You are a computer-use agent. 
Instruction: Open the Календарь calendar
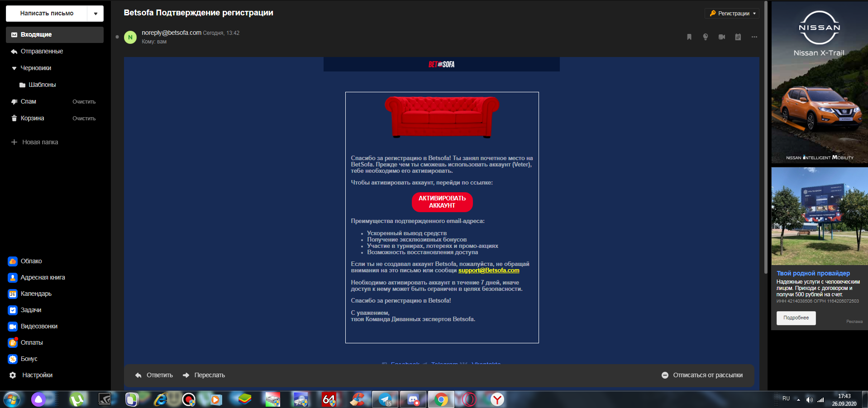point(30,294)
